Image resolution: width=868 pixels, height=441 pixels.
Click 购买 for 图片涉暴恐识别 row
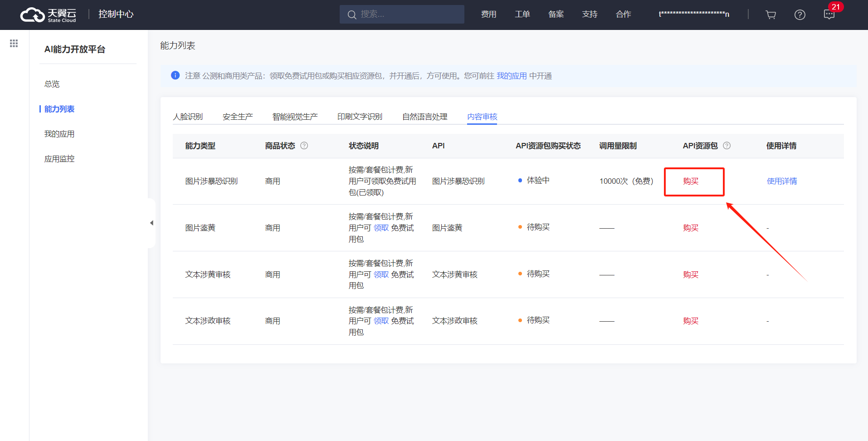(691, 181)
